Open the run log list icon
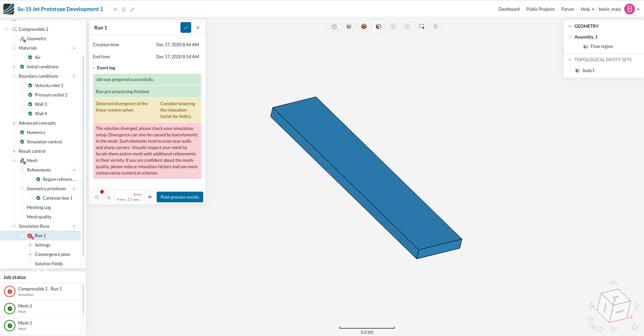644x336 pixels. (97, 197)
